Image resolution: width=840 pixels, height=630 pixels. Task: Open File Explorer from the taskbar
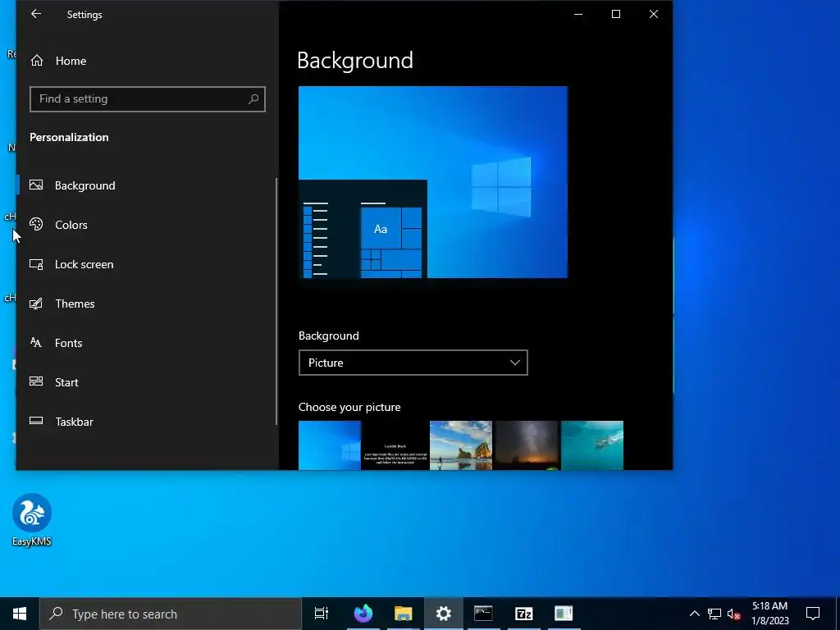(404, 614)
